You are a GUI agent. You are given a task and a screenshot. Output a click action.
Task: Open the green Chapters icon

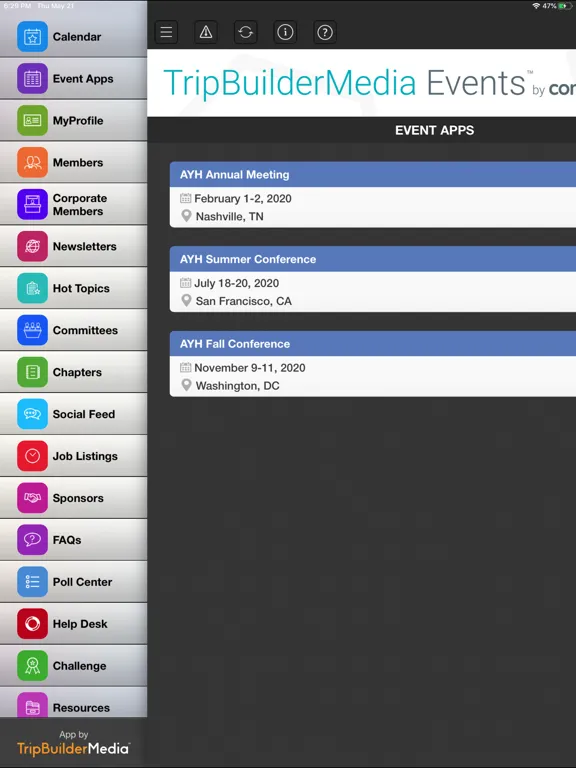[32, 372]
